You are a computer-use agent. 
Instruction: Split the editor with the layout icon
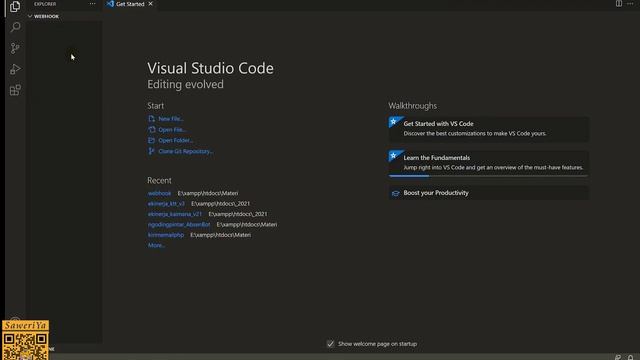(619, 3)
